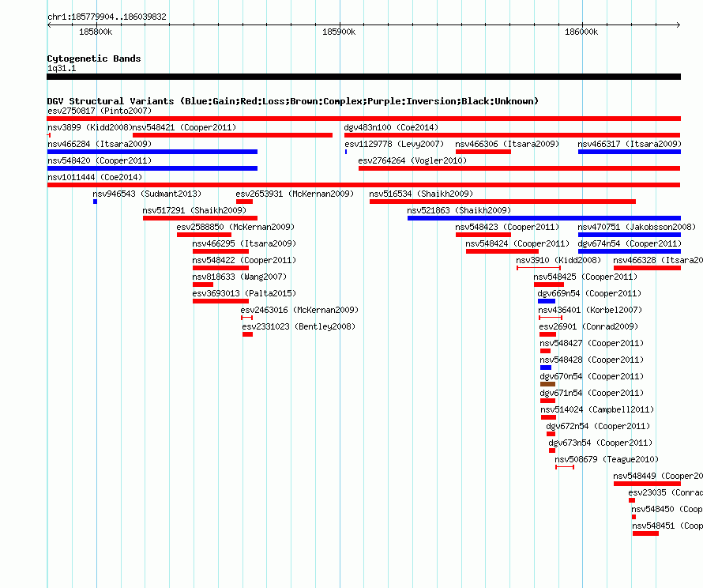Click dgv673n54 (Cooper2011) label text
This screenshot has height=588, width=703.
pos(600,443)
